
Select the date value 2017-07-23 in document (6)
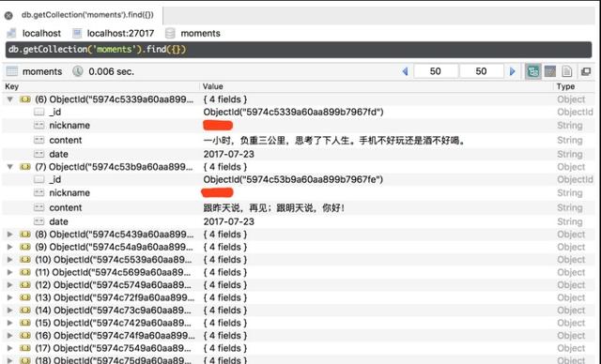(229, 154)
